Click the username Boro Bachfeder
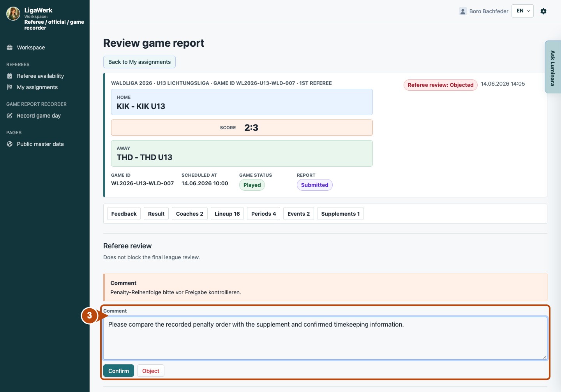The image size is (561, 392). [x=489, y=11]
